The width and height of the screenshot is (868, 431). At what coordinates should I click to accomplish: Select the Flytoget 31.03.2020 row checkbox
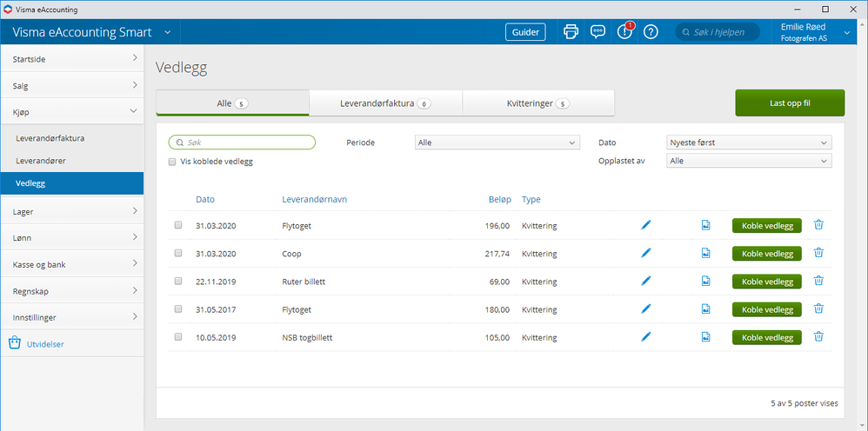(x=178, y=225)
